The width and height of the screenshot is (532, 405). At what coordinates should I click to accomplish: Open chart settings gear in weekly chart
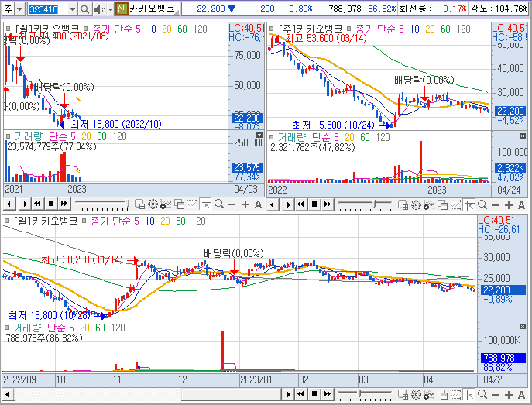pos(417,204)
